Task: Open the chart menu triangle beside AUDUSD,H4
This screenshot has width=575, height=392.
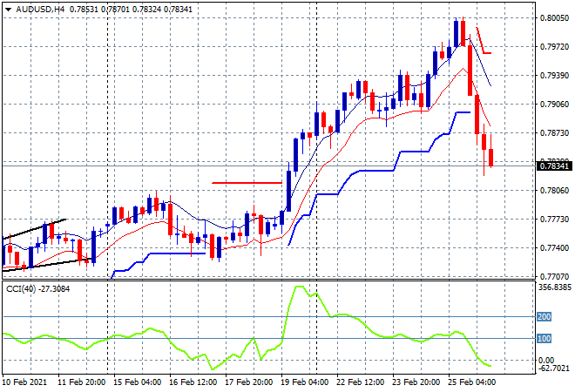Action: [8, 10]
